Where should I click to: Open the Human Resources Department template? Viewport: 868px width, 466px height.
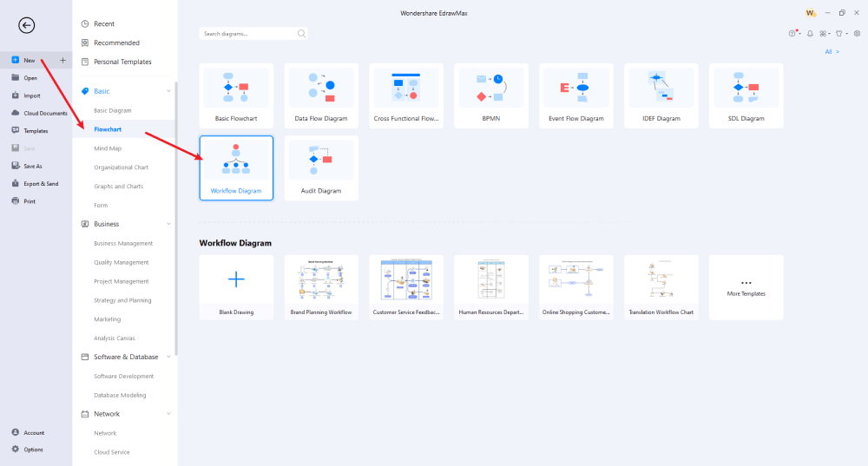(x=491, y=287)
